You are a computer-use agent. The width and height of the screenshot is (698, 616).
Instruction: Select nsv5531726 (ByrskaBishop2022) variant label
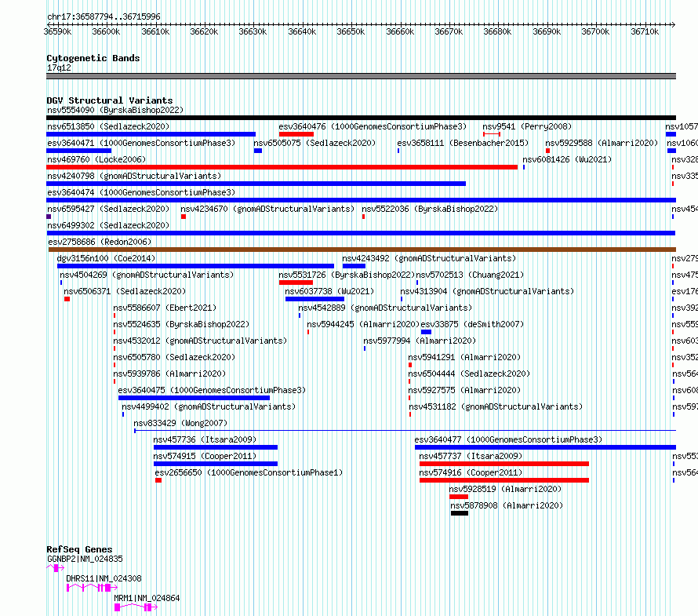[x=347, y=275]
